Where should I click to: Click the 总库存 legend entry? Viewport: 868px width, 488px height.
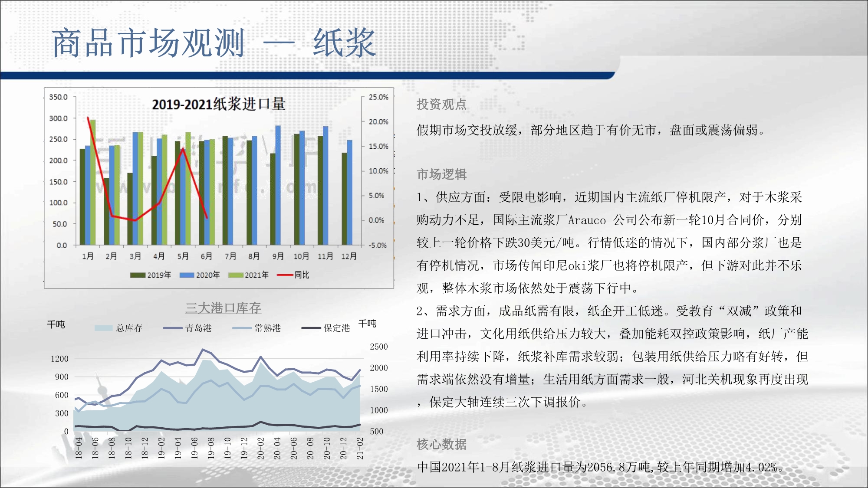pyautogui.click(x=118, y=328)
